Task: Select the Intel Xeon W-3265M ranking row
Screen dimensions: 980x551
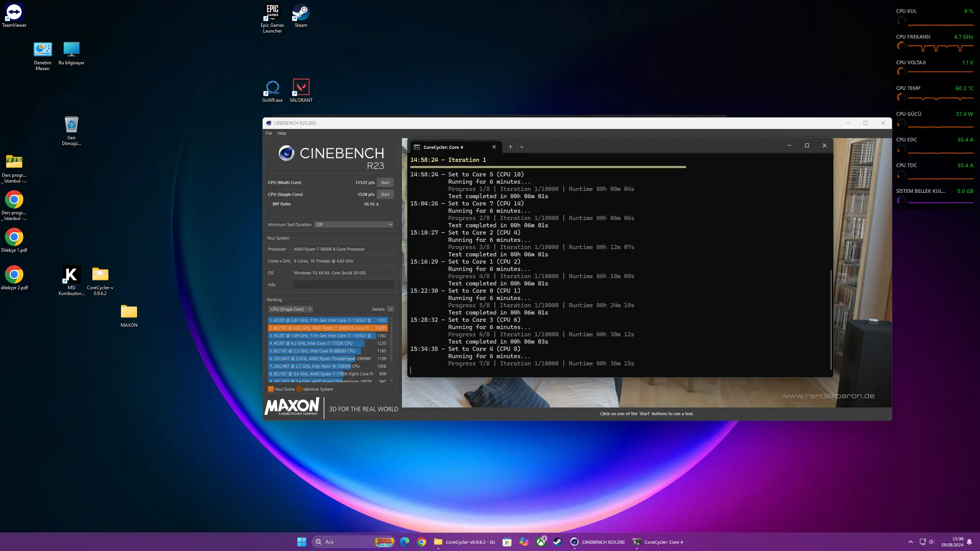Action: click(x=328, y=366)
